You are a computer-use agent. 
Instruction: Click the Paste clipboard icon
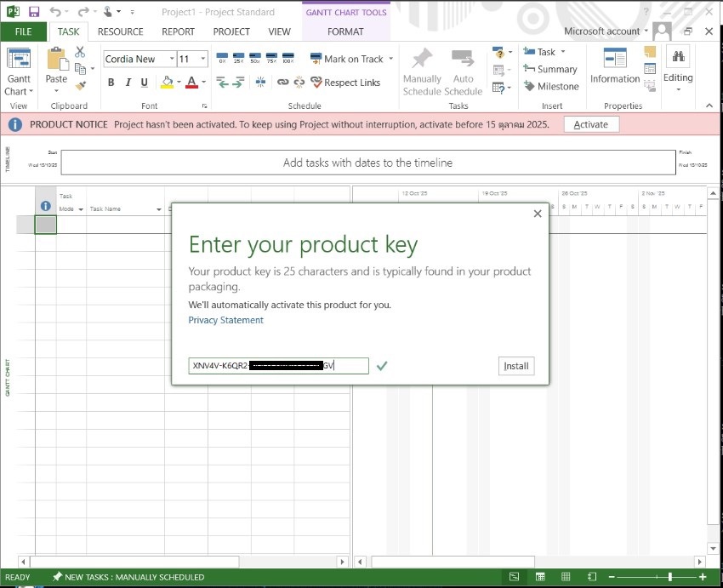56,60
